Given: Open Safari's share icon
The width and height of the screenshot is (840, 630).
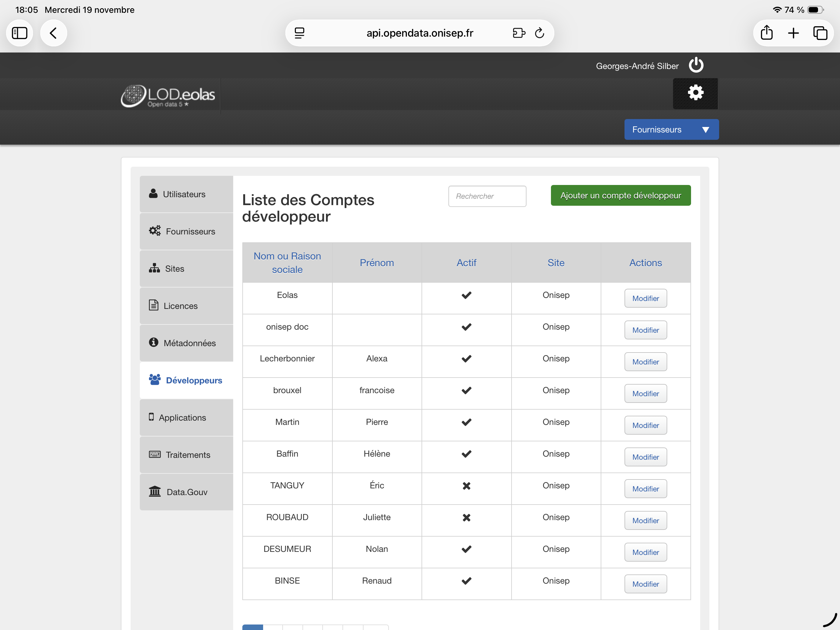Looking at the screenshot, I should point(766,33).
